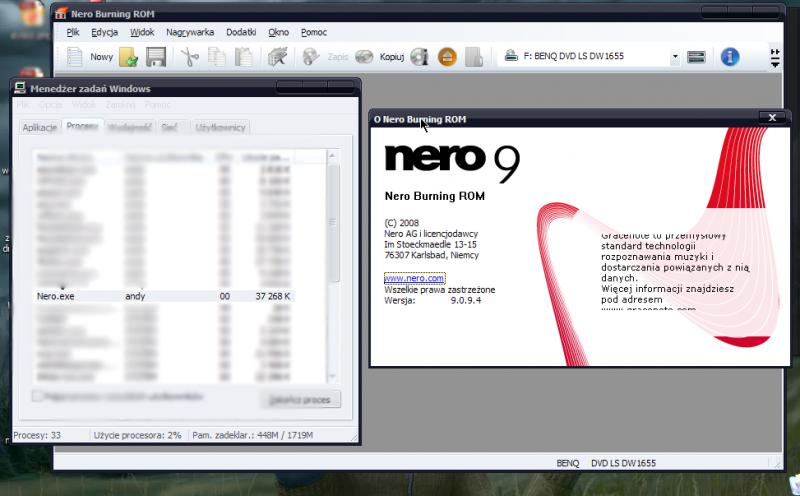The image size is (800, 496).
Task: Open the Dodatki menu
Action: (x=241, y=32)
